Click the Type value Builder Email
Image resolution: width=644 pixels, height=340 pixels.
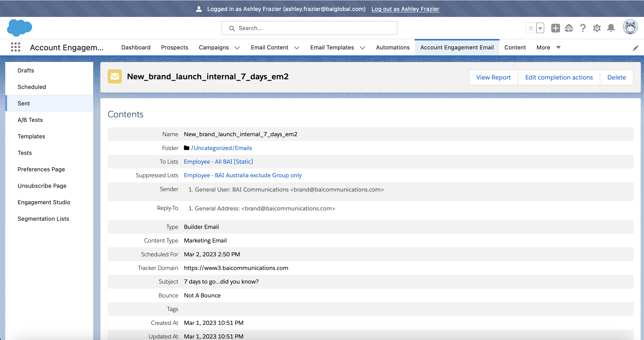click(x=201, y=227)
